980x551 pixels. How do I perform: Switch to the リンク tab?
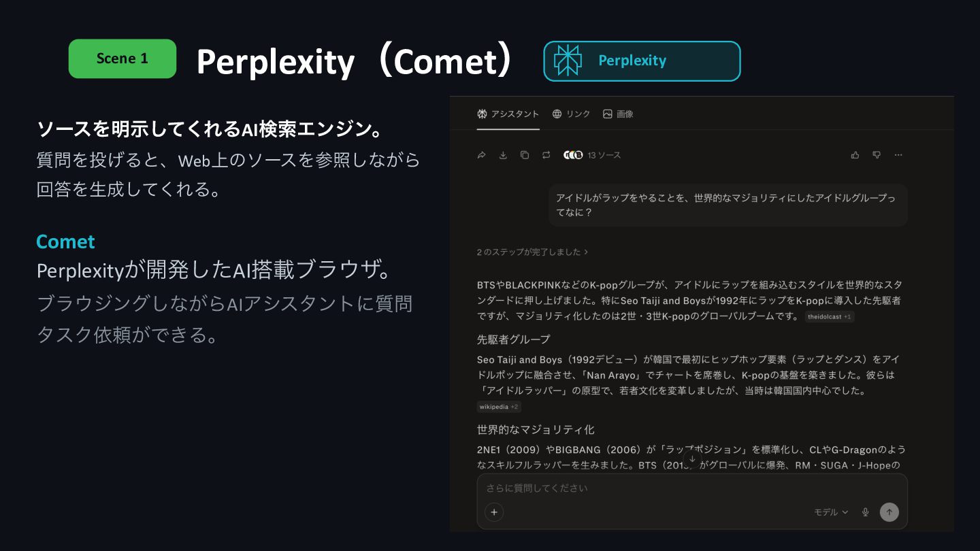point(571,114)
